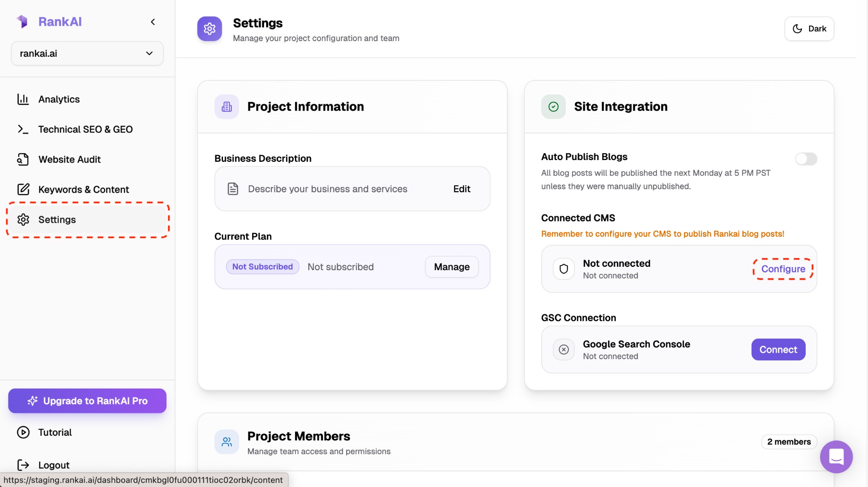Edit the Business Description field
The height and width of the screenshot is (487, 868).
(462, 189)
